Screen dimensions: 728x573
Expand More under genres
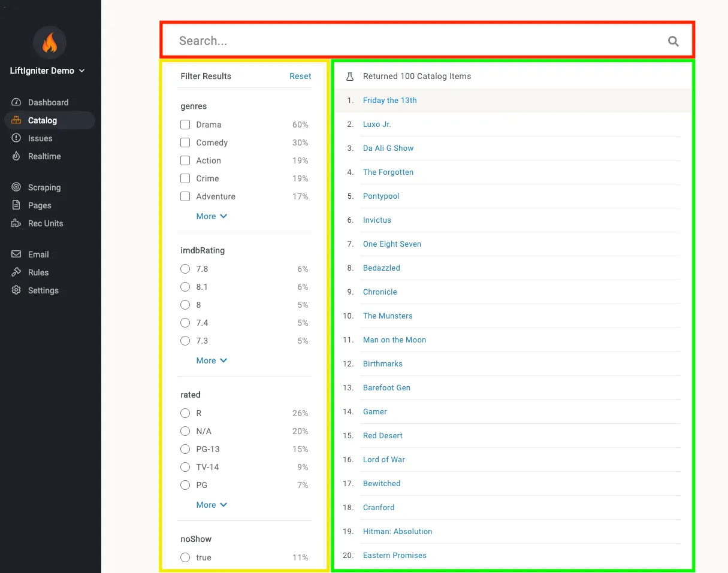pos(212,216)
